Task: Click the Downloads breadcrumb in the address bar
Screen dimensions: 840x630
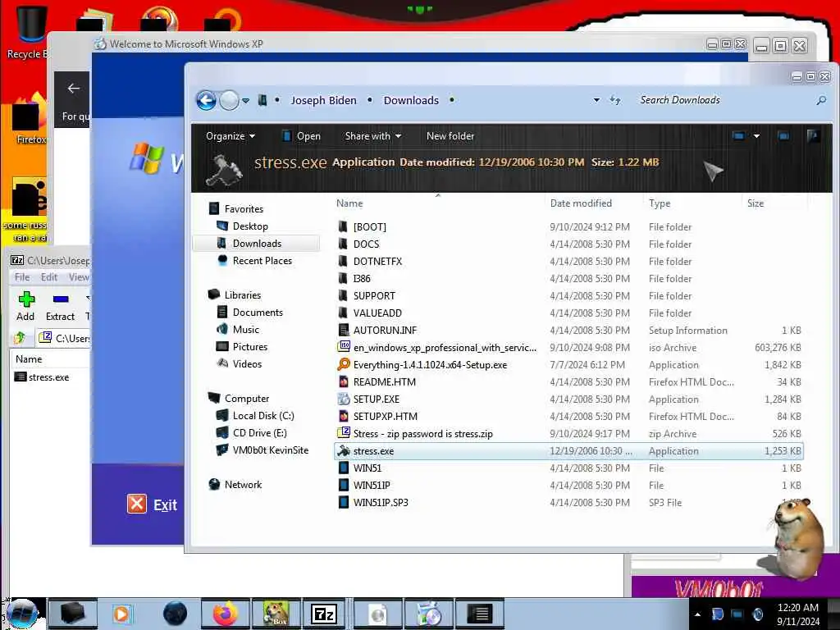Action: tap(411, 100)
